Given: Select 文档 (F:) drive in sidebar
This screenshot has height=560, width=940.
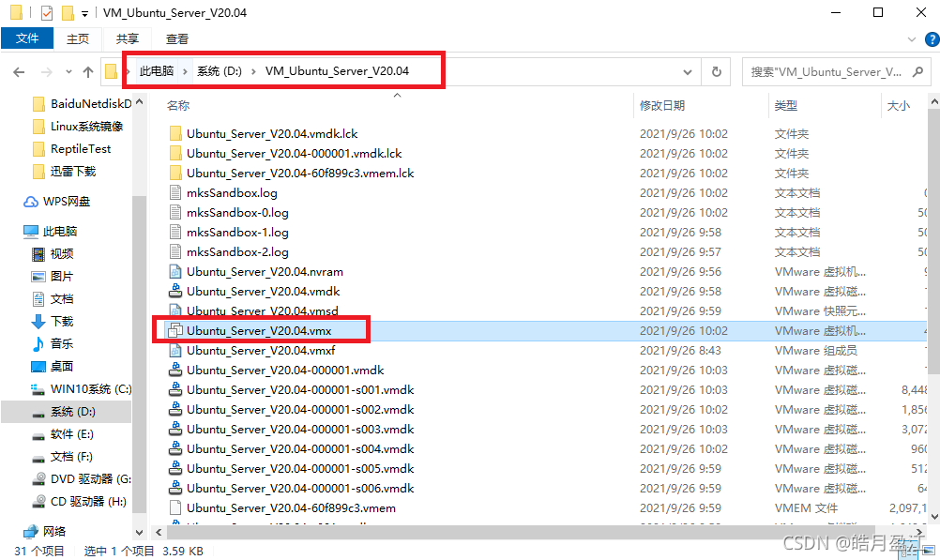Looking at the screenshot, I should (62, 457).
